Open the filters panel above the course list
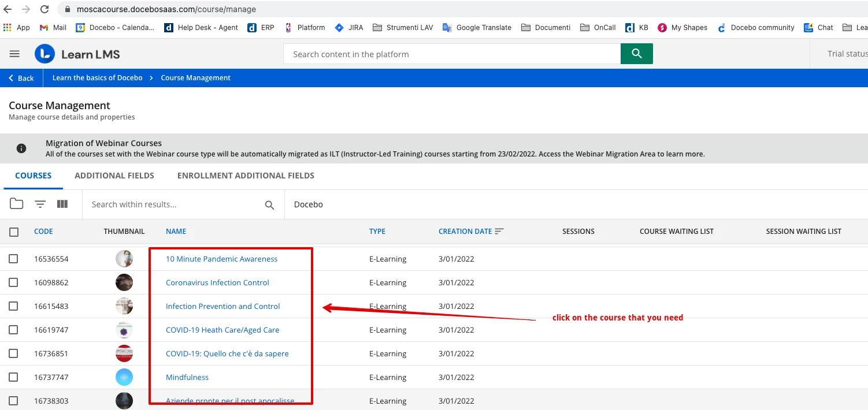Viewport: 868px width, 410px height. click(x=39, y=204)
